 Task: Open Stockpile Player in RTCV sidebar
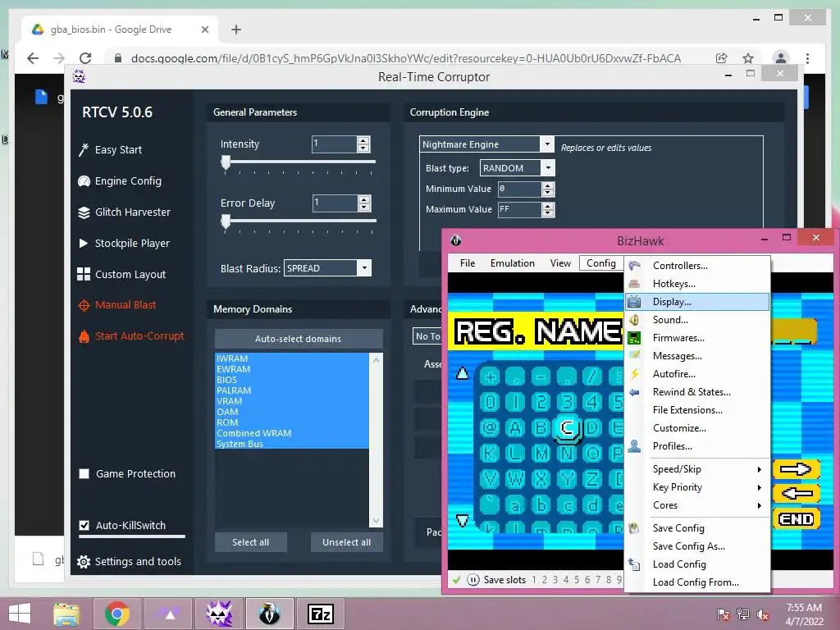click(125, 243)
